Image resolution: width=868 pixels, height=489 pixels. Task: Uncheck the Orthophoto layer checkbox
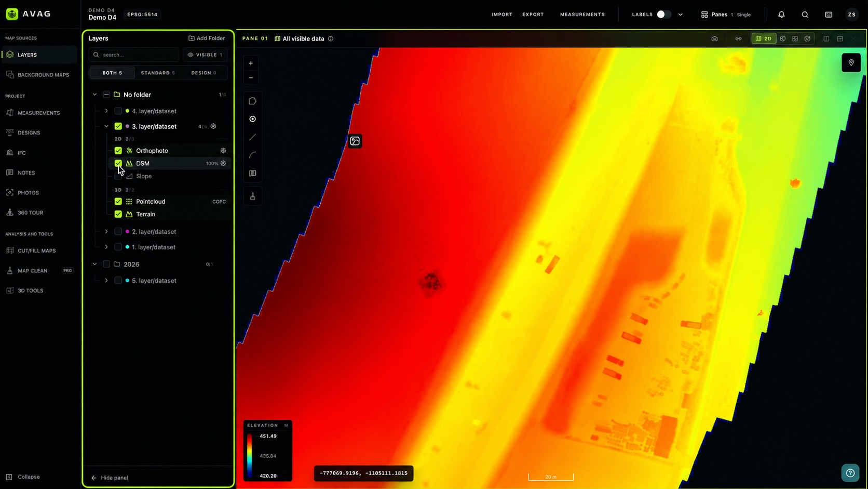tap(118, 151)
